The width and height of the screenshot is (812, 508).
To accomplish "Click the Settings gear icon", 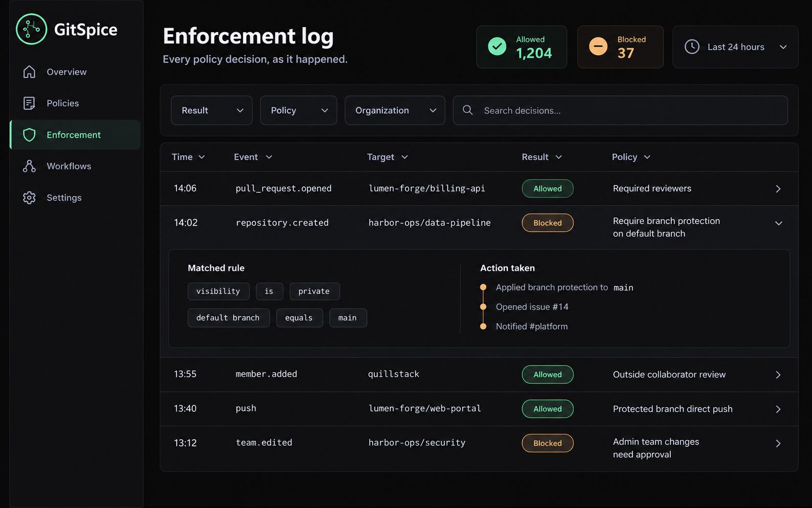I will pos(29,198).
